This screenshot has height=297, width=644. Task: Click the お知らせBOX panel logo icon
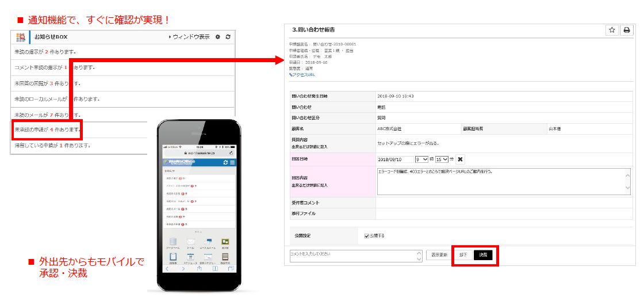pos(21,37)
